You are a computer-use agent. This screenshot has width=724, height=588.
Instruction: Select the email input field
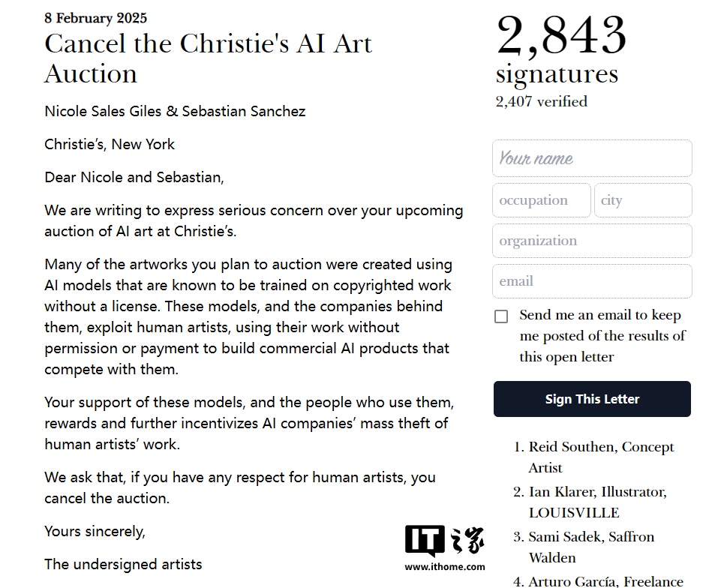[x=592, y=281]
